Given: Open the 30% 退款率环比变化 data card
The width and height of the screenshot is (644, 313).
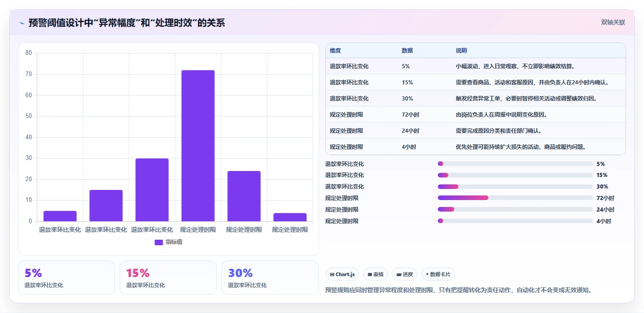Looking at the screenshot, I should coord(270,278).
